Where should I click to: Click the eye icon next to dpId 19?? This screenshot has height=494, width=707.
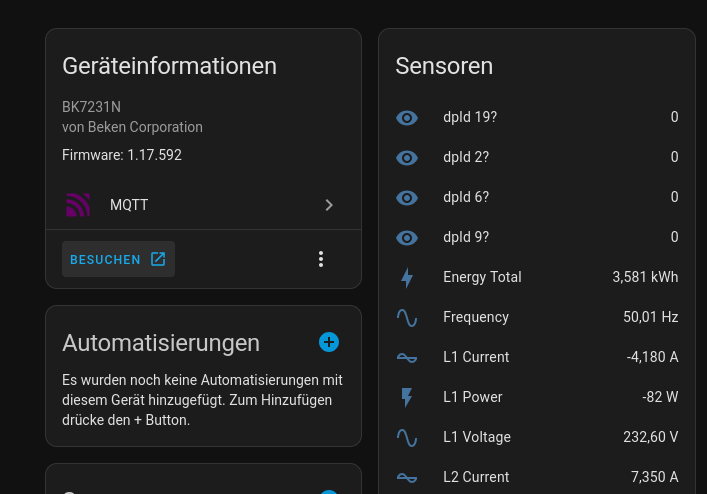tap(407, 118)
